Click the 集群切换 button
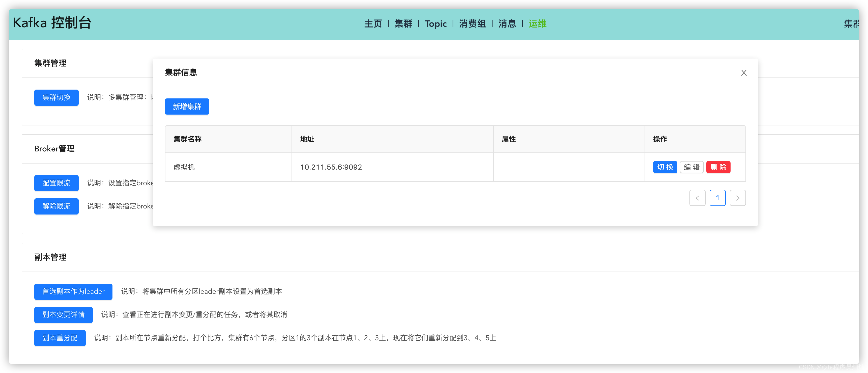The image size is (868, 373). coord(56,97)
